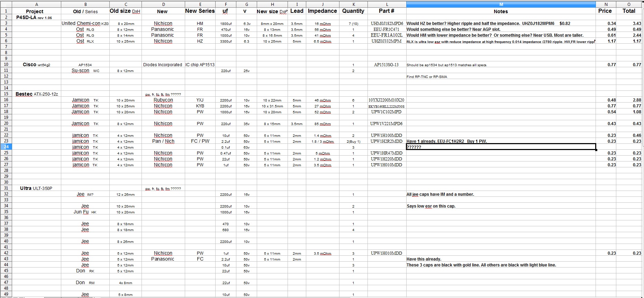Click the row 31 header
This screenshot has height=298, width=644.
coord(6,188)
